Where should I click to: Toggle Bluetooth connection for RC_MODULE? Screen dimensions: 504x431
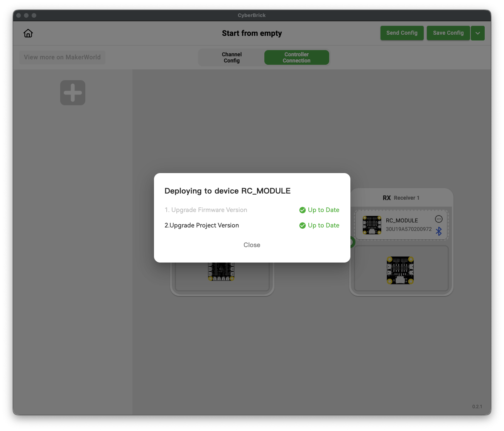tap(438, 231)
